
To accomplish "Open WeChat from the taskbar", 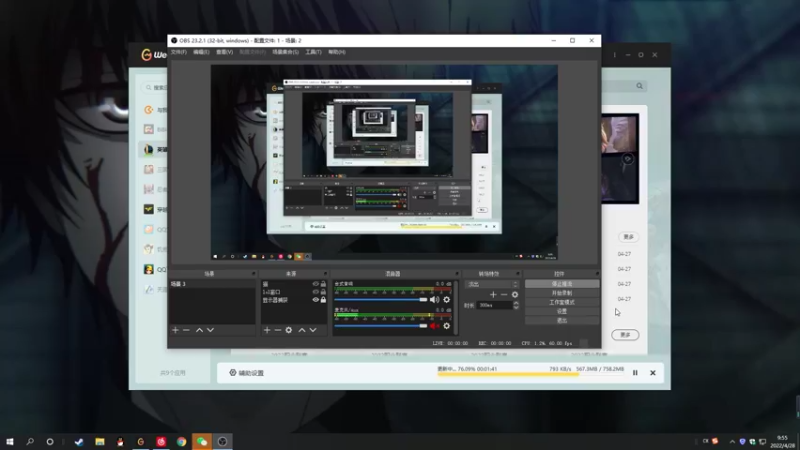I will tap(202, 442).
